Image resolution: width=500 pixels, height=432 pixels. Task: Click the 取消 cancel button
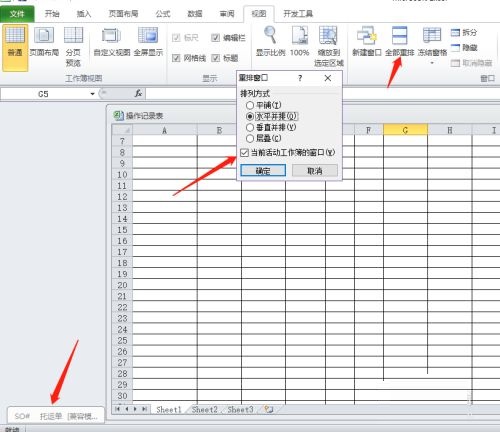coord(315,171)
